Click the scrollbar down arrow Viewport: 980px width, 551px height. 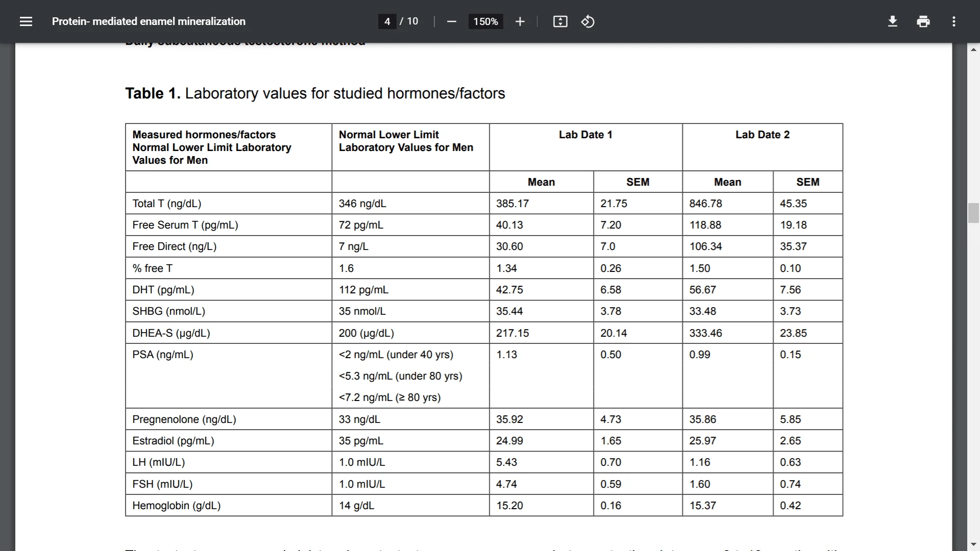pos(973,544)
